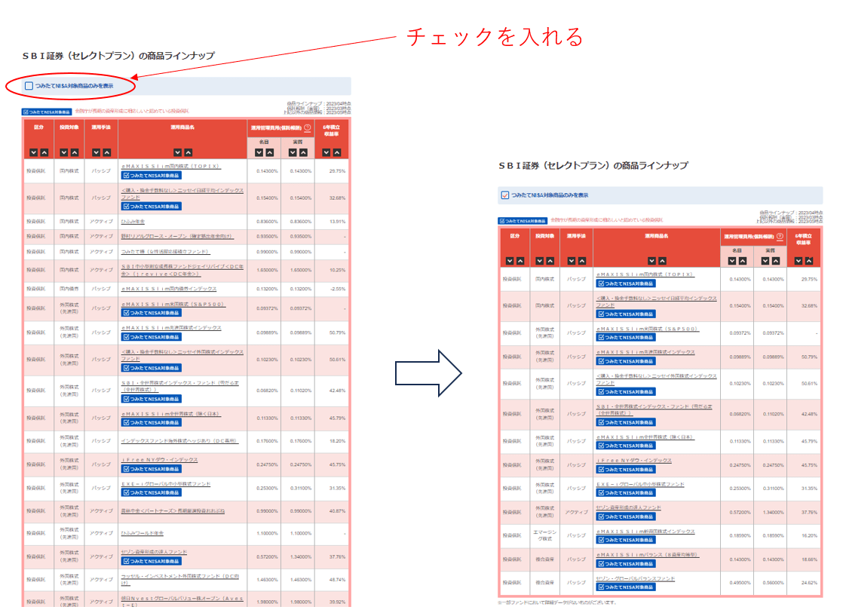Sort fund names ascending in 運用商品名 column
The height and width of the screenshot is (616, 846).
(x=187, y=152)
